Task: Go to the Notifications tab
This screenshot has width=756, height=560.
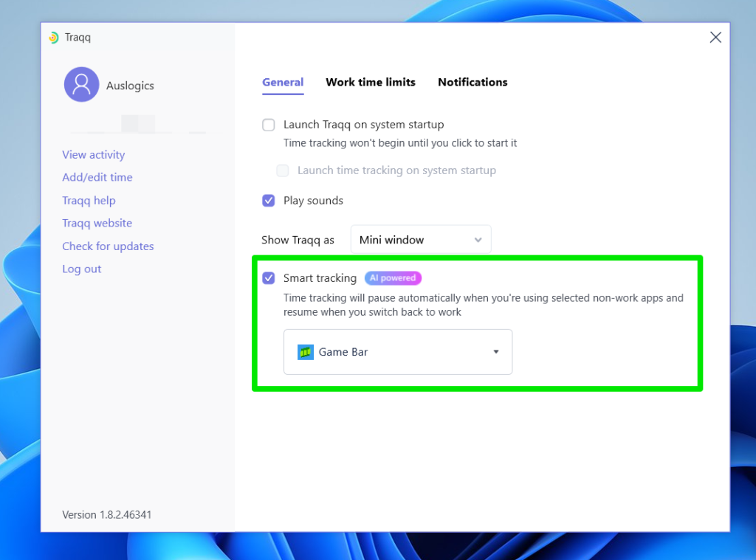Action: coord(472,82)
